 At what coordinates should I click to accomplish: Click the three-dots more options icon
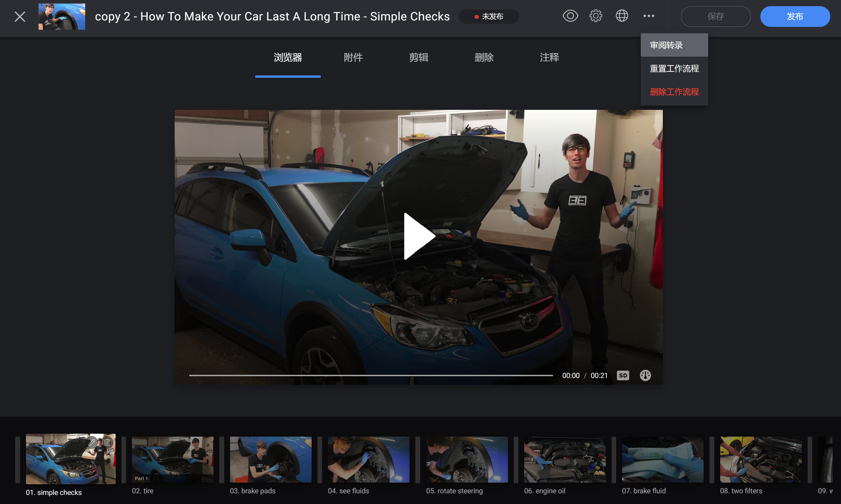tap(649, 16)
